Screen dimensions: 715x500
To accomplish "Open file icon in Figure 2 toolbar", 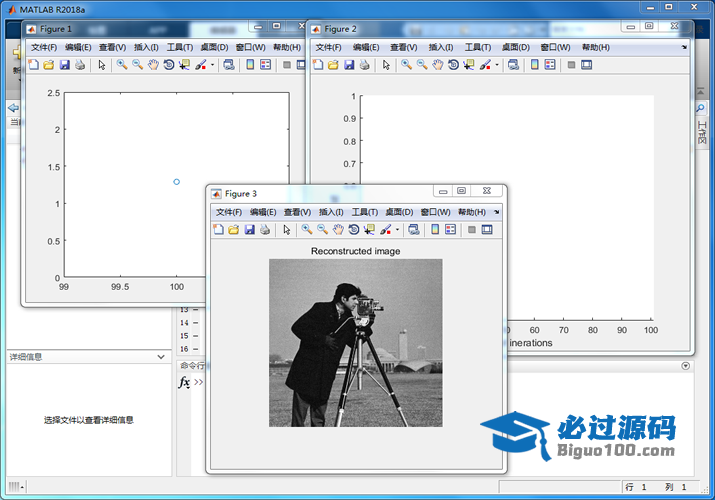I will click(333, 65).
